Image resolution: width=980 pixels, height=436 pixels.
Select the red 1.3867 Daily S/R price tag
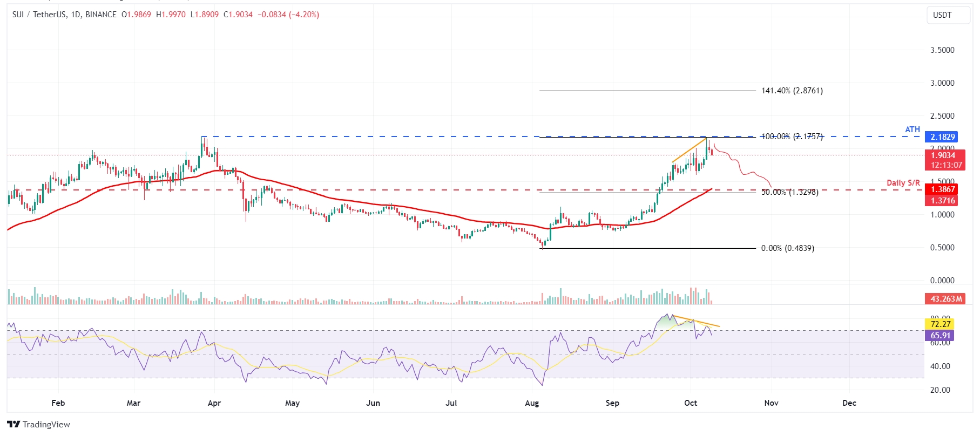943,189
